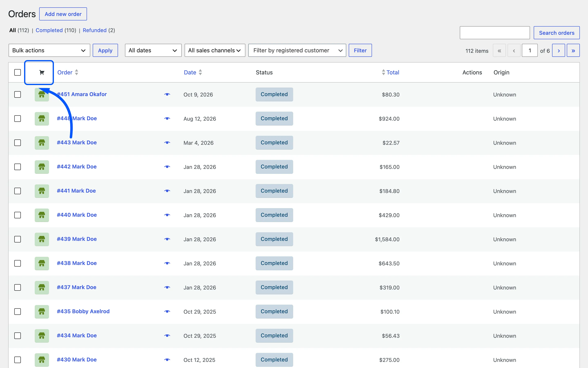Sort by Order column arrows
The height and width of the screenshot is (368, 588).
[x=77, y=72]
